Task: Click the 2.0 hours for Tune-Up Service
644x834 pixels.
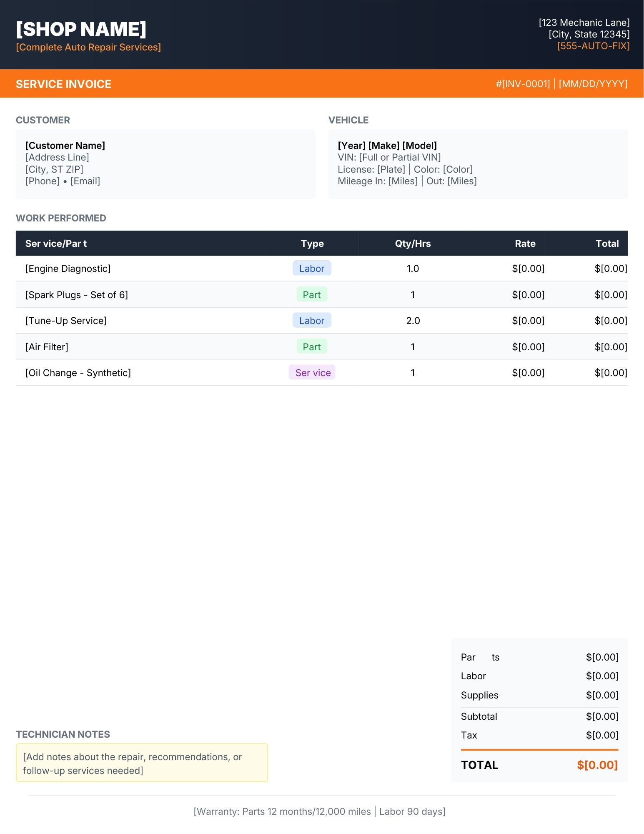Action: tap(413, 321)
